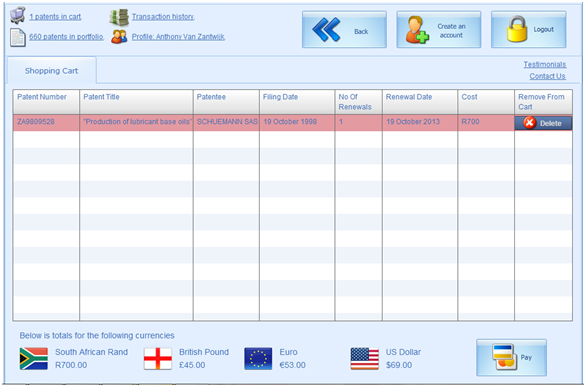This screenshot has width=586, height=387.
Task: Open the '1 patents in cart' link
Action: pos(55,17)
